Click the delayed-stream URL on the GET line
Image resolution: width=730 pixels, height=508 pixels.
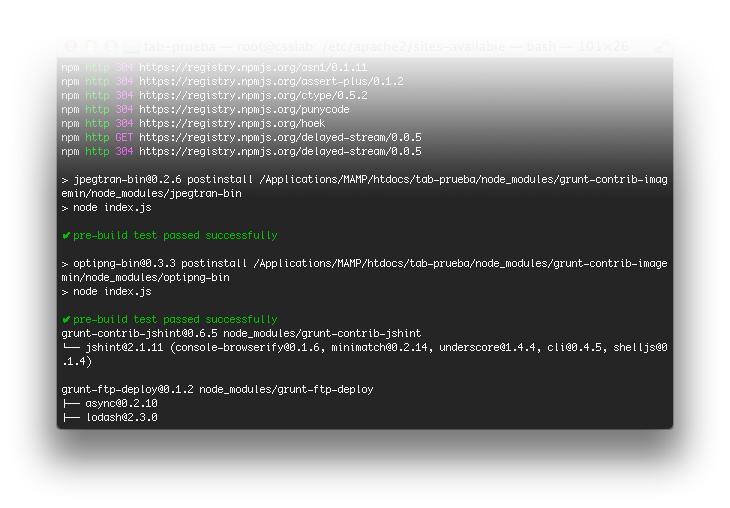pyautogui.click(x=280, y=137)
